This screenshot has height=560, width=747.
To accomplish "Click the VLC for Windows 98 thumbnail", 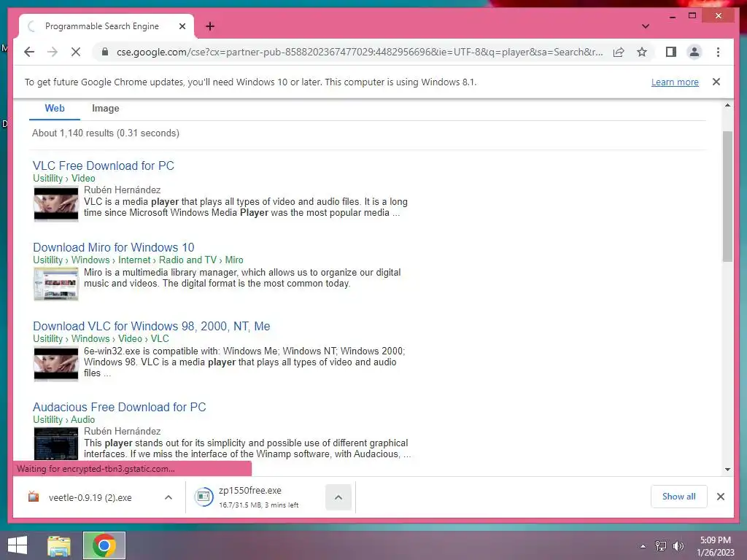I will [55, 365].
